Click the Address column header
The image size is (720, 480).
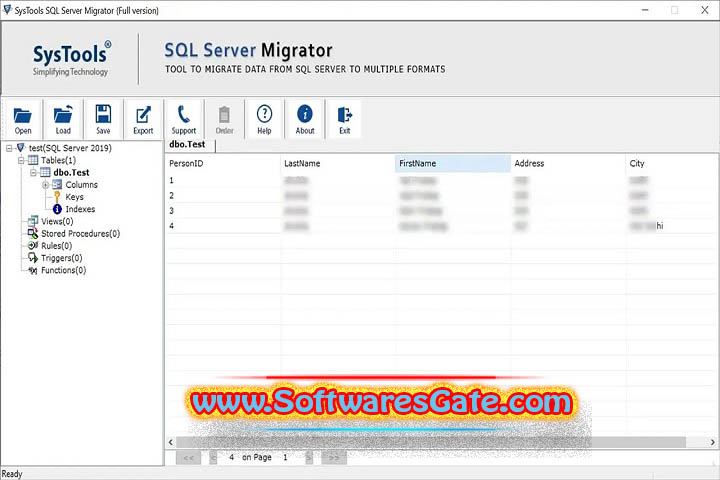click(x=568, y=164)
